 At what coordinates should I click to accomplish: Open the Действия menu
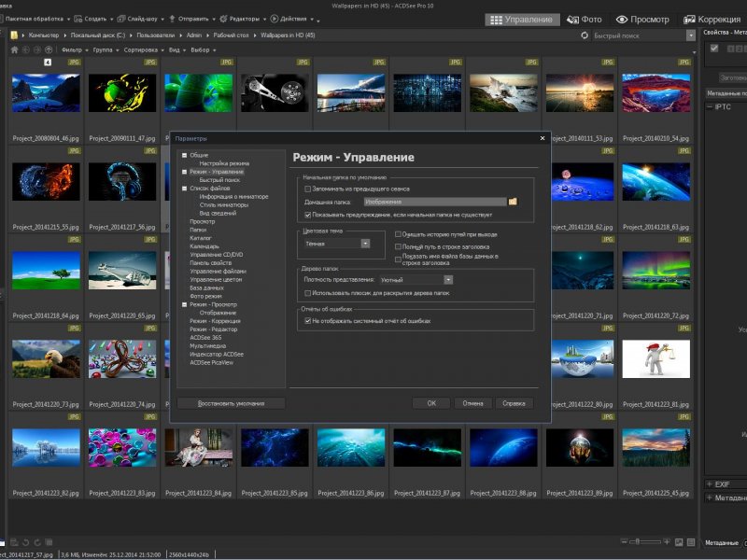click(x=292, y=19)
